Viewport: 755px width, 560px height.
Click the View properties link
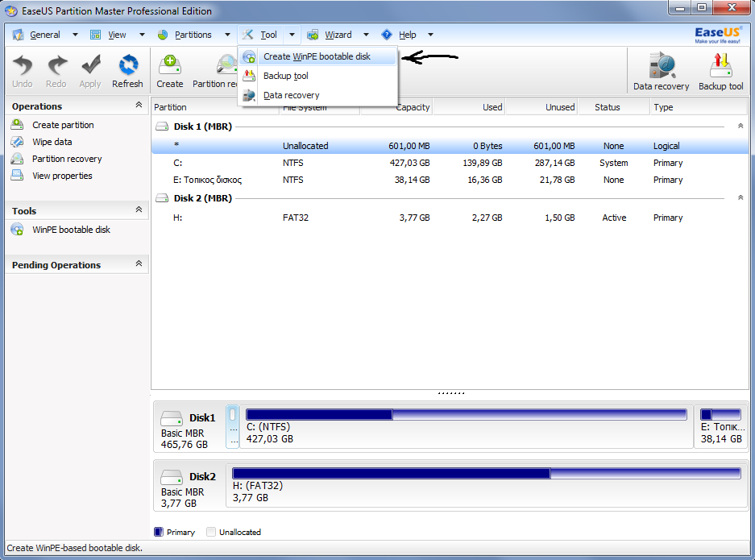click(62, 176)
